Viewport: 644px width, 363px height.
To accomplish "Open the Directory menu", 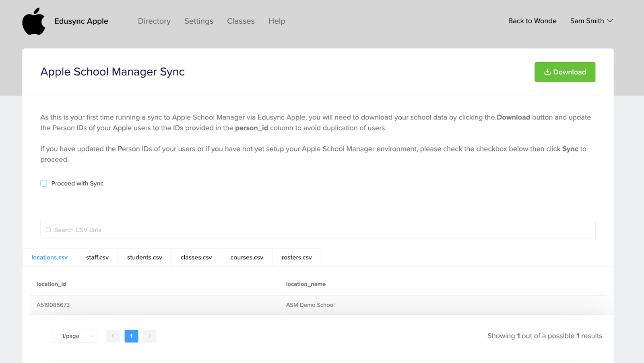I will (154, 21).
